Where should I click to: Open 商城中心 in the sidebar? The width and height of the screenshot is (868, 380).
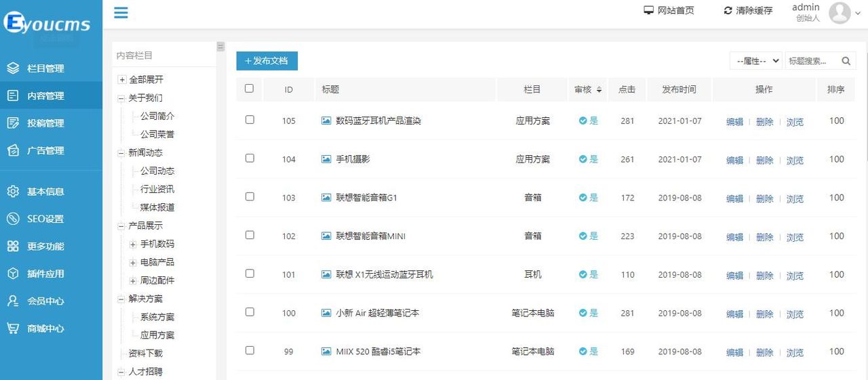pos(51,329)
